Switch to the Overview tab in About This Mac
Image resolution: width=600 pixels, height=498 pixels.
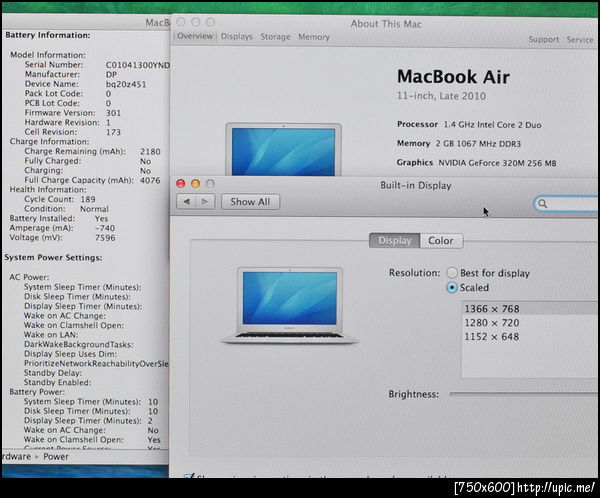pos(195,36)
